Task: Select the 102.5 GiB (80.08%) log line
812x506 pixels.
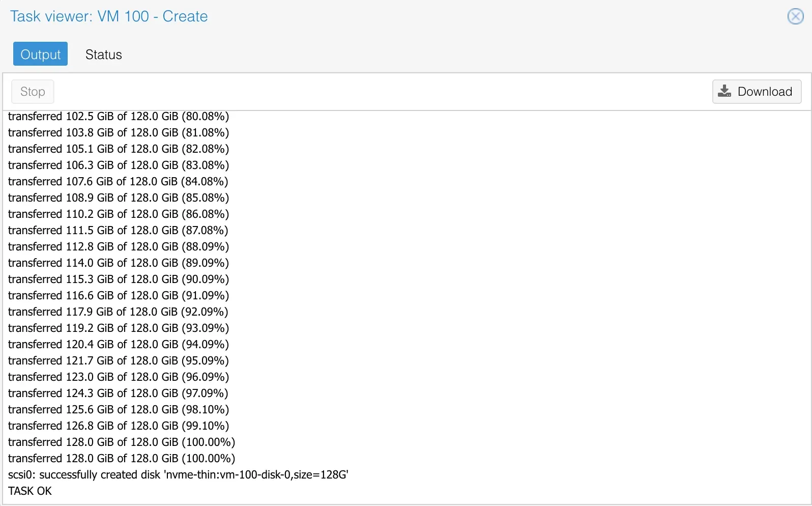Action: (x=119, y=116)
